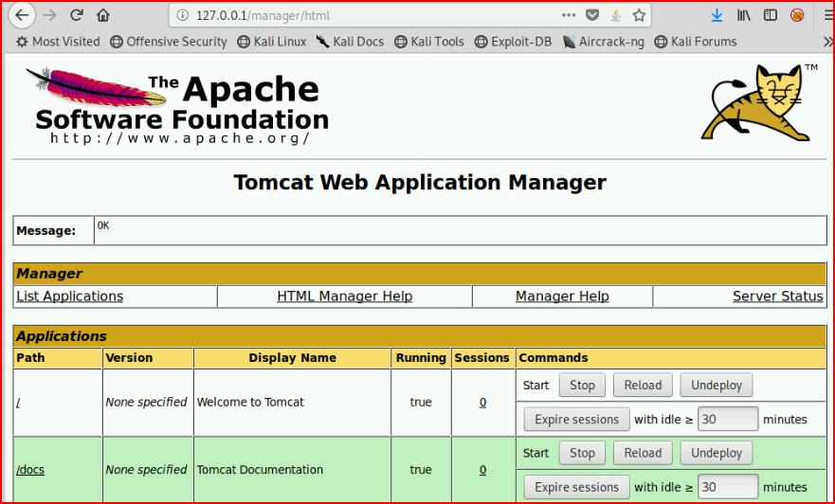Open the page actions three-dots menu
This screenshot has width=835, height=504.
569,15
